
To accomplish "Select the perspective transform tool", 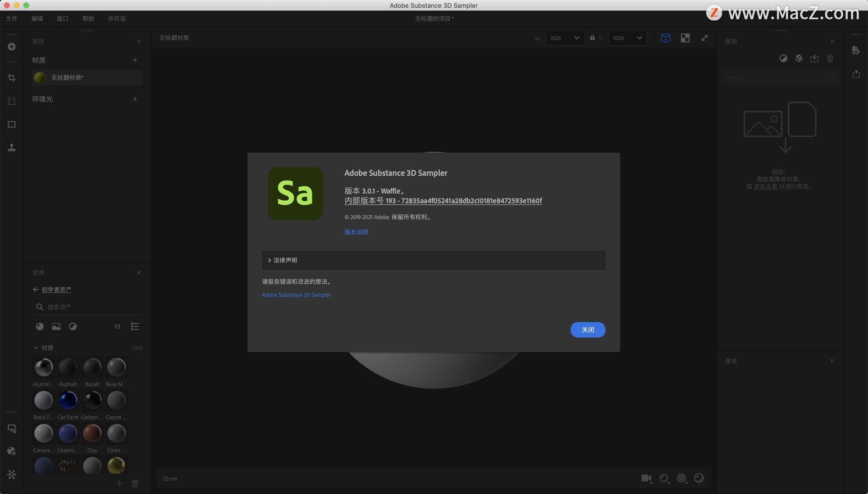I will [12, 101].
